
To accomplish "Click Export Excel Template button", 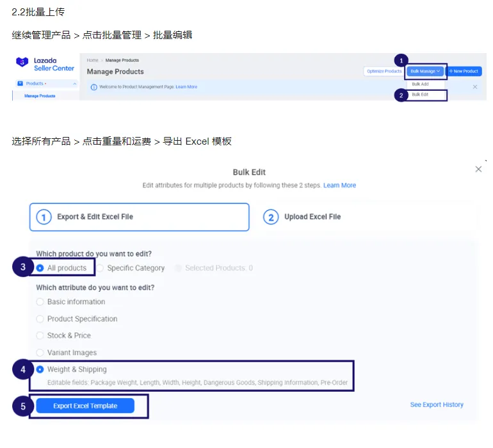I will (x=85, y=406).
